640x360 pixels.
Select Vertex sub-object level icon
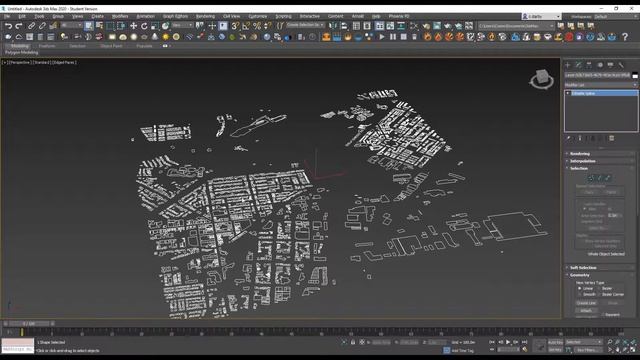(x=591, y=178)
